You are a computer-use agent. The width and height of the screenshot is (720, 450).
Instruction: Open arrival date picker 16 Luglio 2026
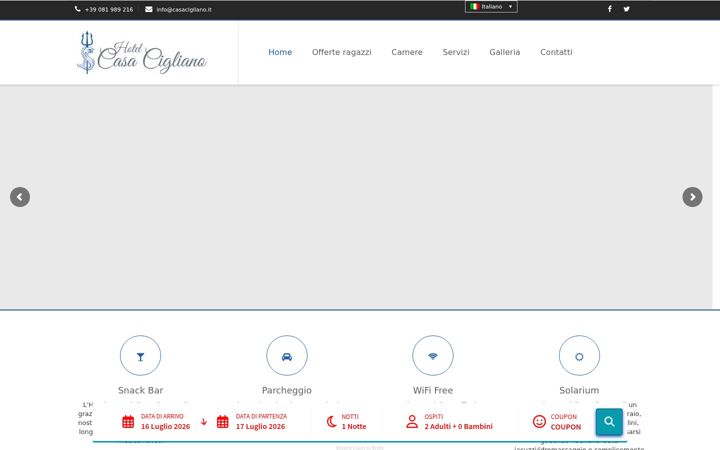tap(156, 422)
